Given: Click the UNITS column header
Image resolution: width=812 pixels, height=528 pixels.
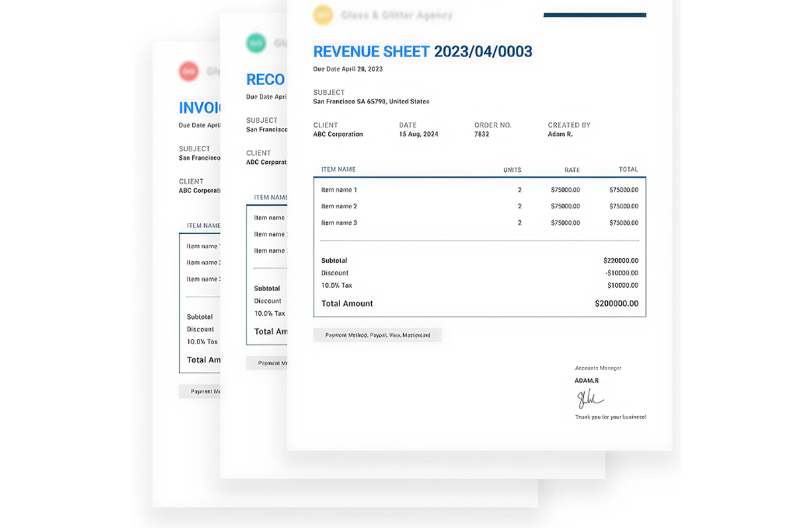Looking at the screenshot, I should point(512,170).
